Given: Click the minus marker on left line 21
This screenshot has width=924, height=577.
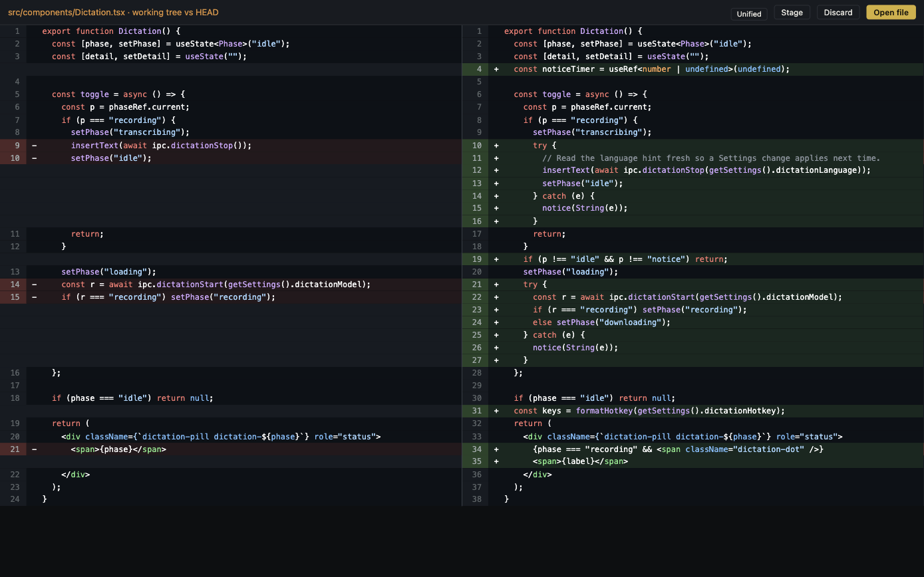Looking at the screenshot, I should pyautogui.click(x=34, y=449).
